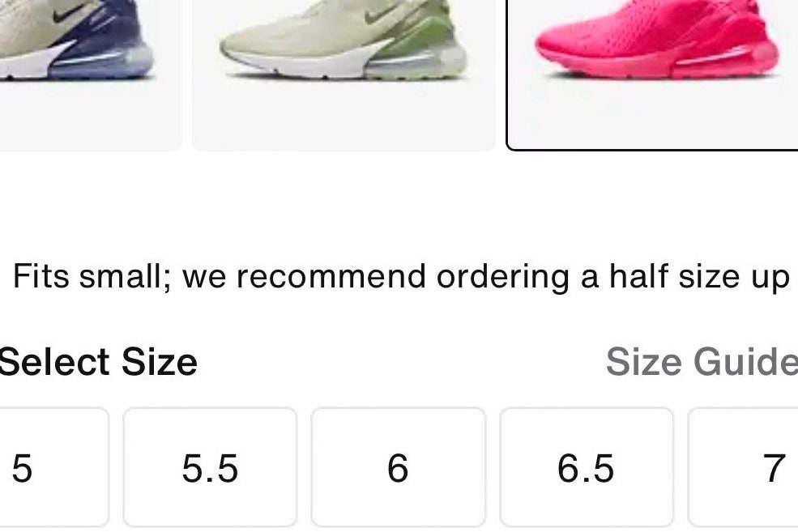
Task: Choose the light green shoe colorway
Action: pyautogui.click(x=344, y=74)
